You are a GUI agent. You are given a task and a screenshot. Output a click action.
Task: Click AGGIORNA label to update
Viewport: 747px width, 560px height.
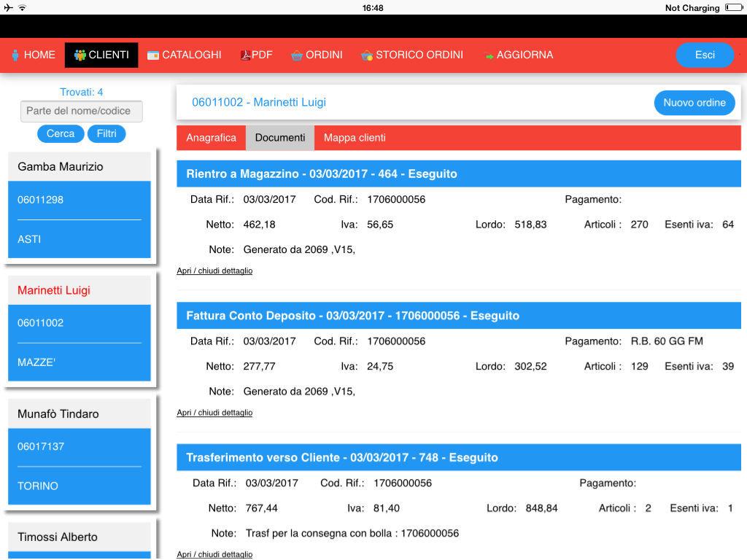tap(525, 55)
